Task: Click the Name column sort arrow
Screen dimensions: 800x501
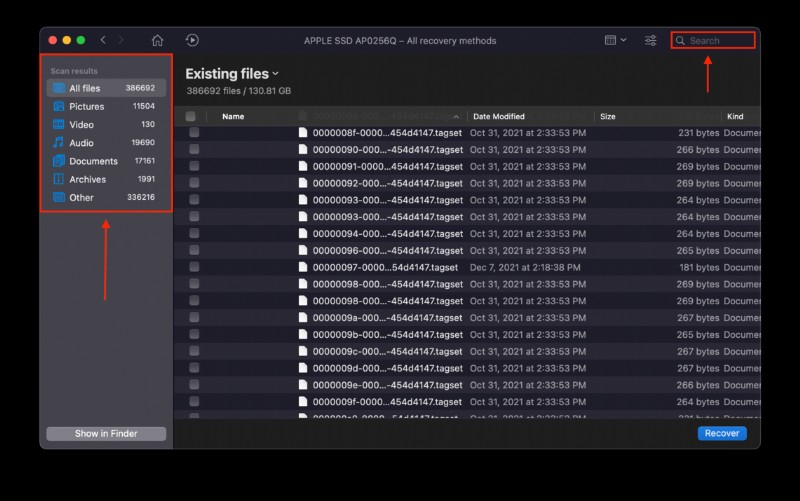Action: [456, 117]
